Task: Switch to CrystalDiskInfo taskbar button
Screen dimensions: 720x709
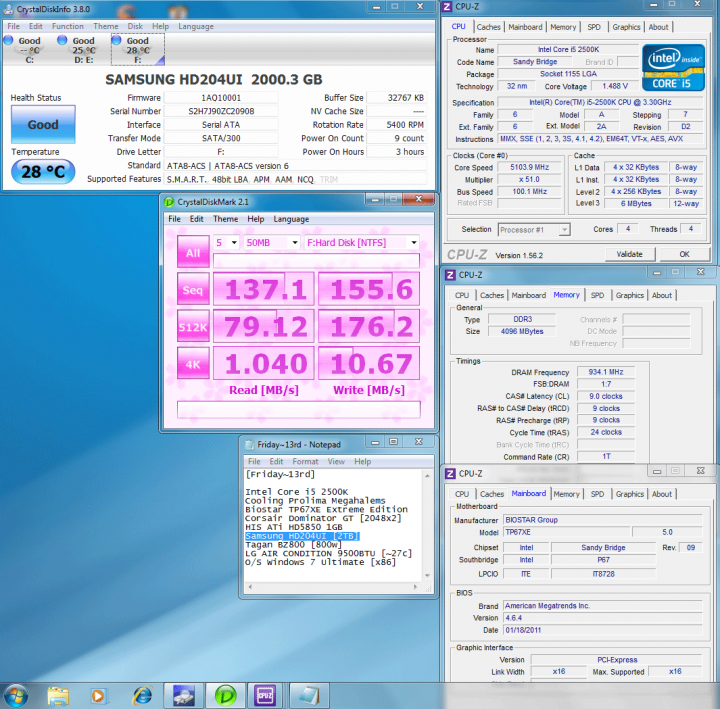Action: coord(183,696)
